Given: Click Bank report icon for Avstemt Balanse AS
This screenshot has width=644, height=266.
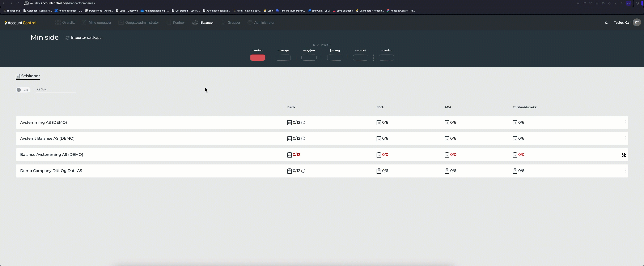Looking at the screenshot, I should point(289,139).
